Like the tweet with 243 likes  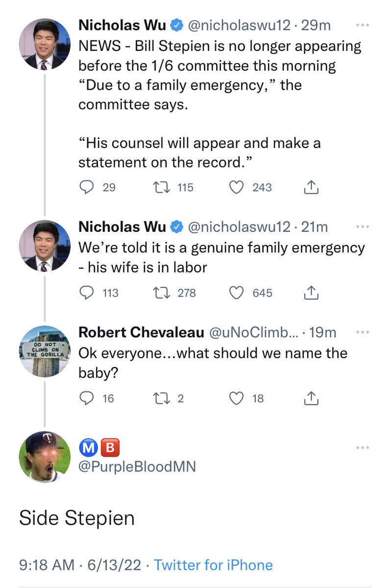point(237,187)
